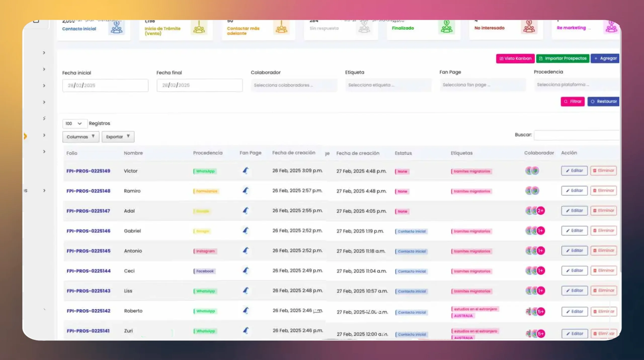Screen dimensions: 644x360
Task: Click the grid icon on Vista Kanban button
Action: [x=501, y=58]
